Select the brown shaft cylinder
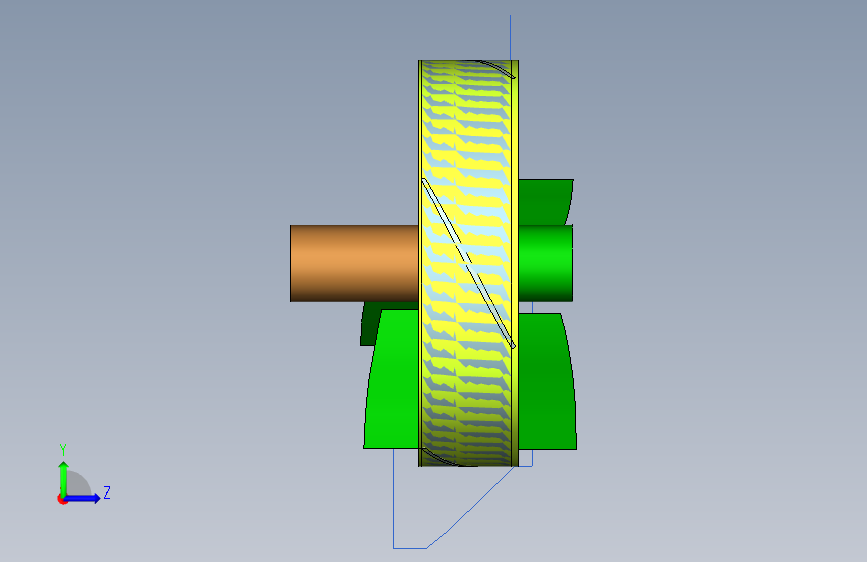Viewport: 867px width, 562px height. (x=354, y=263)
